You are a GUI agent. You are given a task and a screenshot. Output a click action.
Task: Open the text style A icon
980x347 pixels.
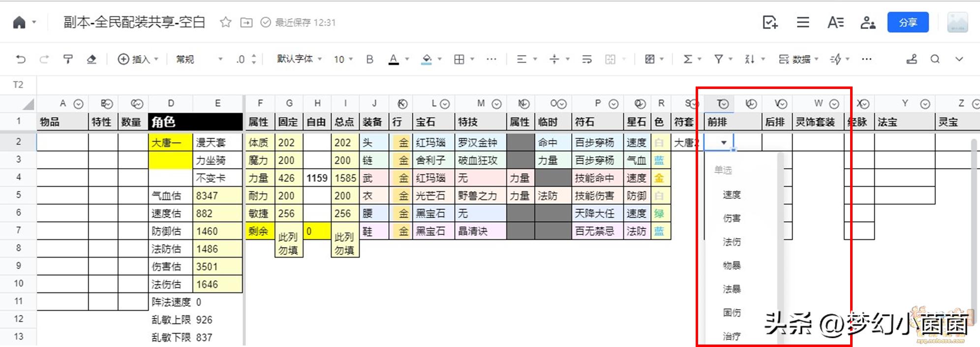pos(835,23)
